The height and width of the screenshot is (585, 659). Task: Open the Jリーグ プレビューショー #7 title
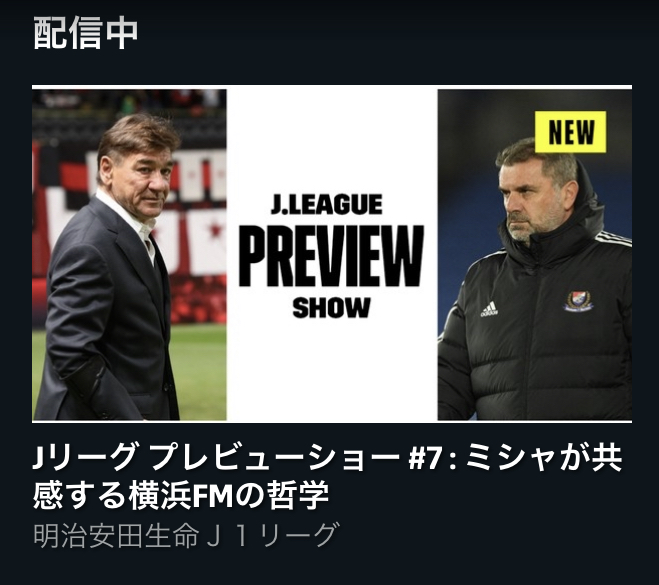coord(327,477)
